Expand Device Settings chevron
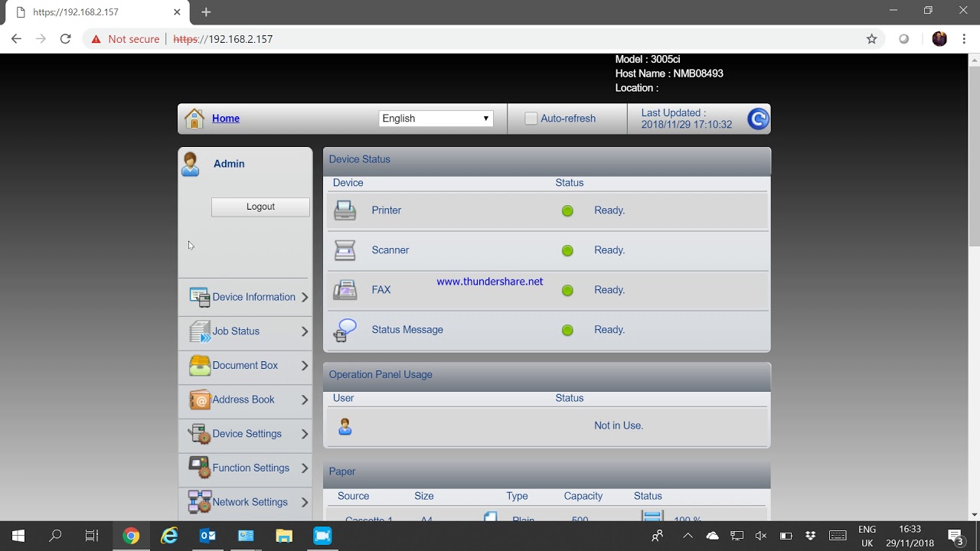Viewport: 980px width, 551px height. click(305, 434)
